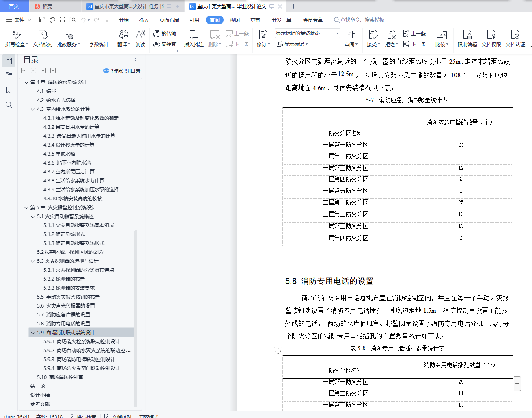The image size is (532, 418).
Task: Click the 查找命令、搜索模板 search box
Action: [359, 20]
